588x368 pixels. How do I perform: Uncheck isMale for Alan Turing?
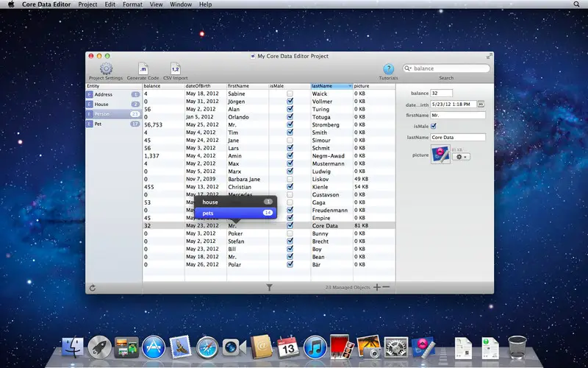click(290, 109)
